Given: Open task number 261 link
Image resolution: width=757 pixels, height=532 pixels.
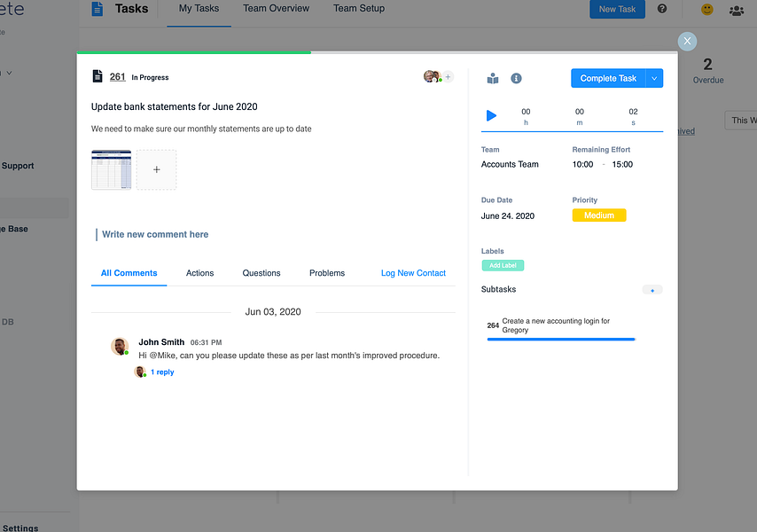Looking at the screenshot, I should (117, 77).
